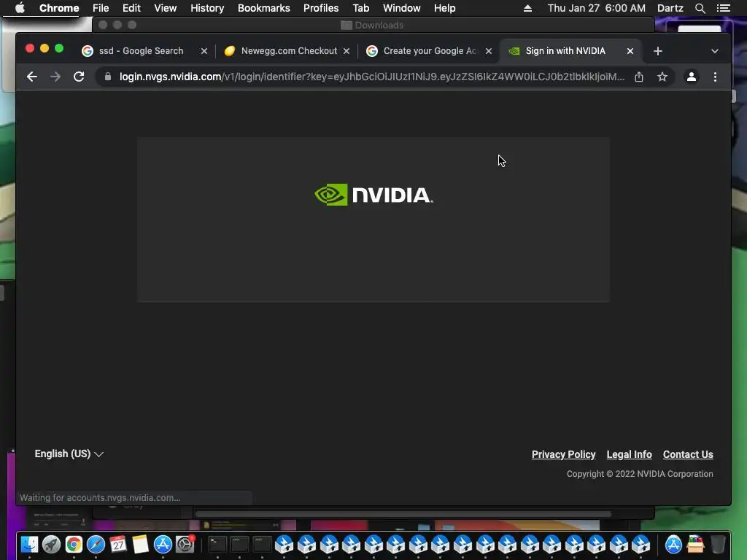Open the Trash in the Dock
The width and height of the screenshot is (747, 560).
(x=718, y=544)
